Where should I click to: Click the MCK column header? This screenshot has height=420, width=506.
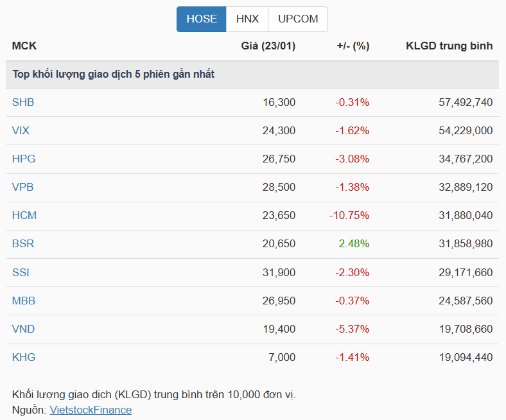pyautogui.click(x=24, y=46)
